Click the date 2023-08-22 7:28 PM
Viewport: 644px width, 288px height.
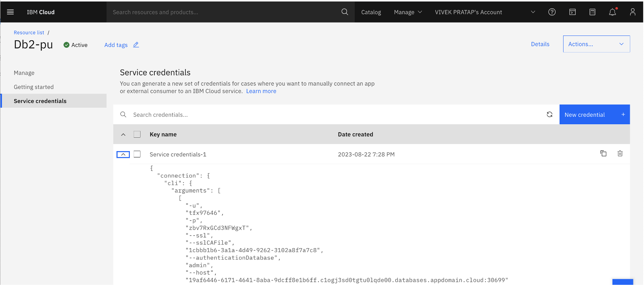point(366,154)
